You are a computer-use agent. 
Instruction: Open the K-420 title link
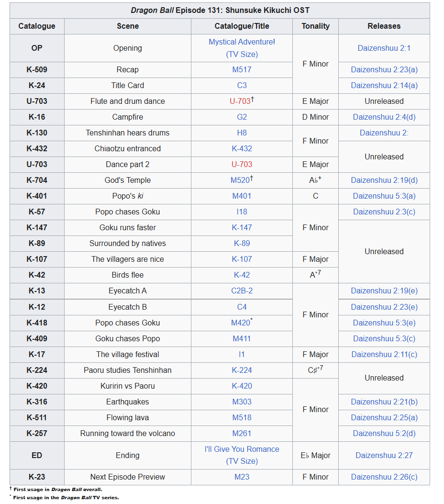pyautogui.click(x=242, y=385)
